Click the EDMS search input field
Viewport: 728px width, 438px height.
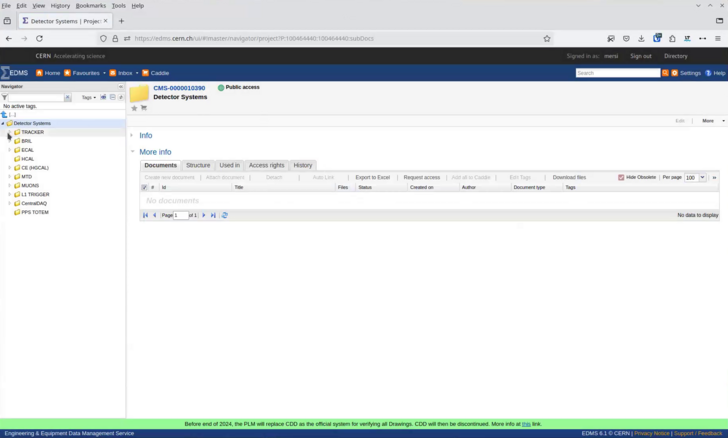tap(618, 73)
